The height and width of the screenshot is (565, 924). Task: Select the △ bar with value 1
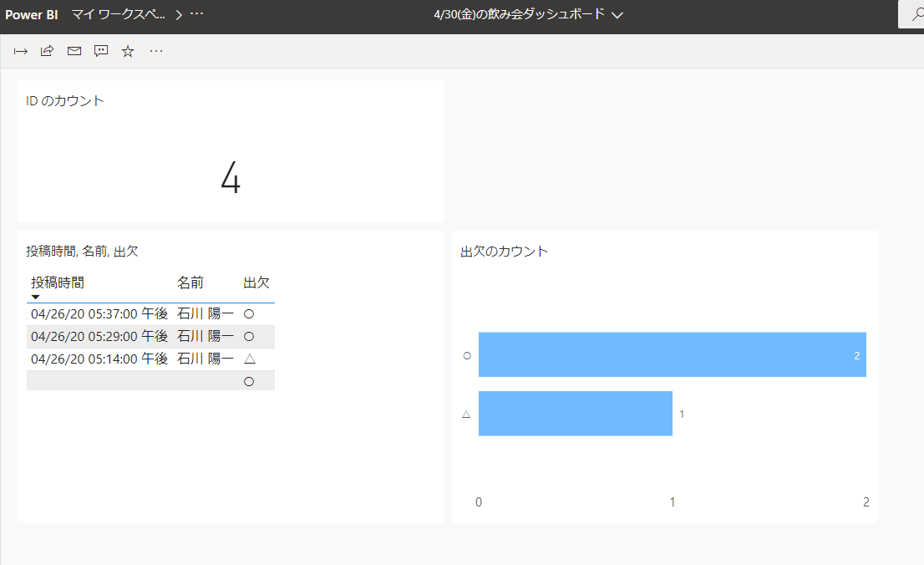coord(575,414)
